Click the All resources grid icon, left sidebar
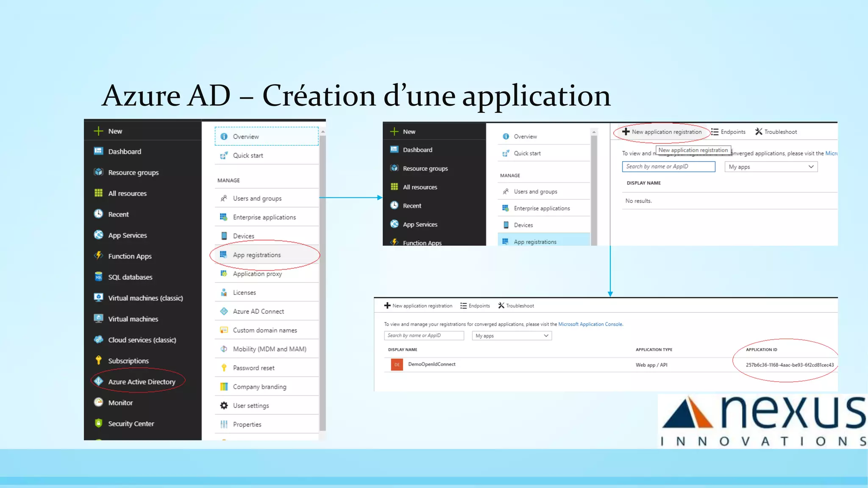Viewport: 868px width, 488px height. (x=98, y=193)
